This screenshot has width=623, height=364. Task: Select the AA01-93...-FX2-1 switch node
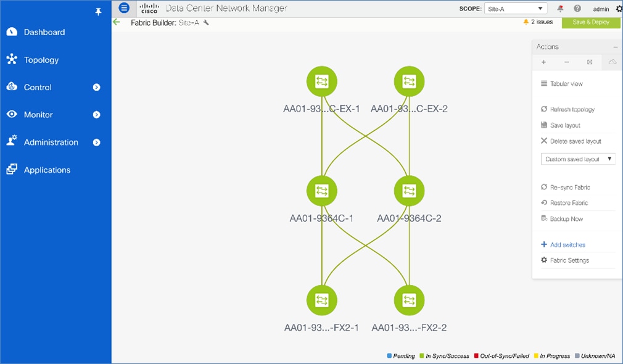coord(322,300)
